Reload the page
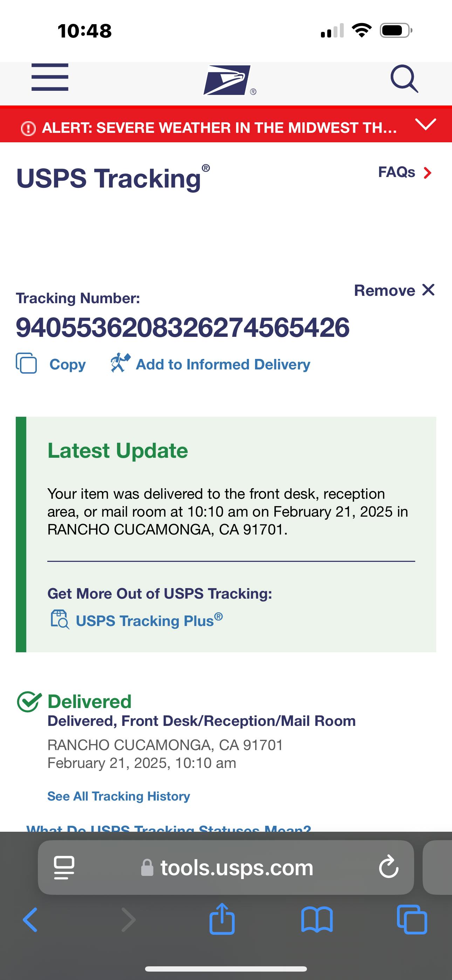Screen dimensions: 452x980 (x=389, y=867)
